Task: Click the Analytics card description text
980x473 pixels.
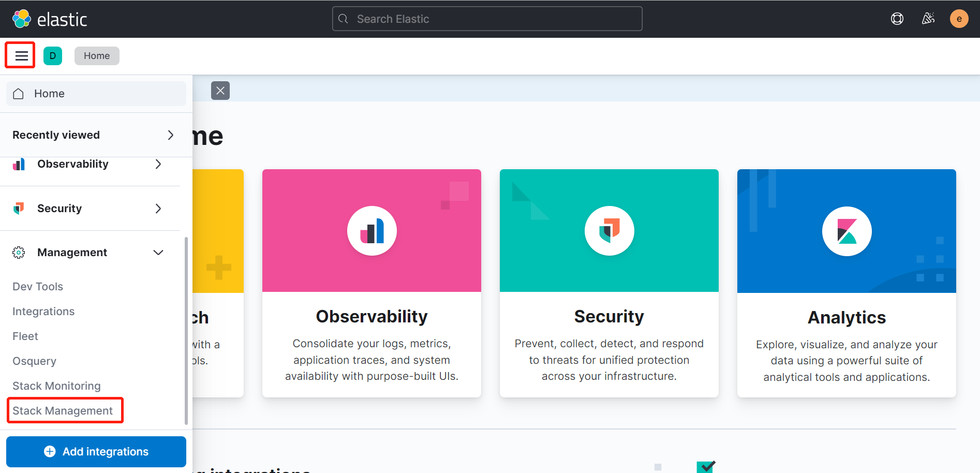Action: pyautogui.click(x=847, y=361)
